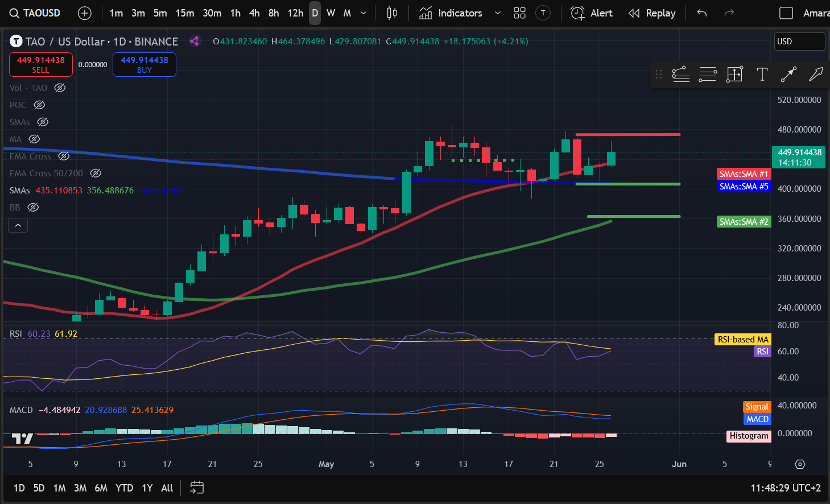Viewport: 830px width, 504px height.
Task: Open the Indicators favorites dropdown arrow
Action: 498,13
